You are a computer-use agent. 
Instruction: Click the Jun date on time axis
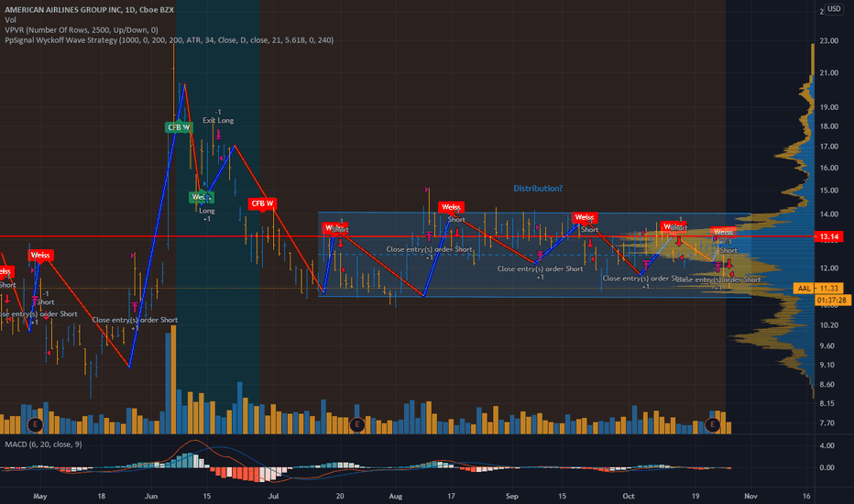tap(151, 497)
